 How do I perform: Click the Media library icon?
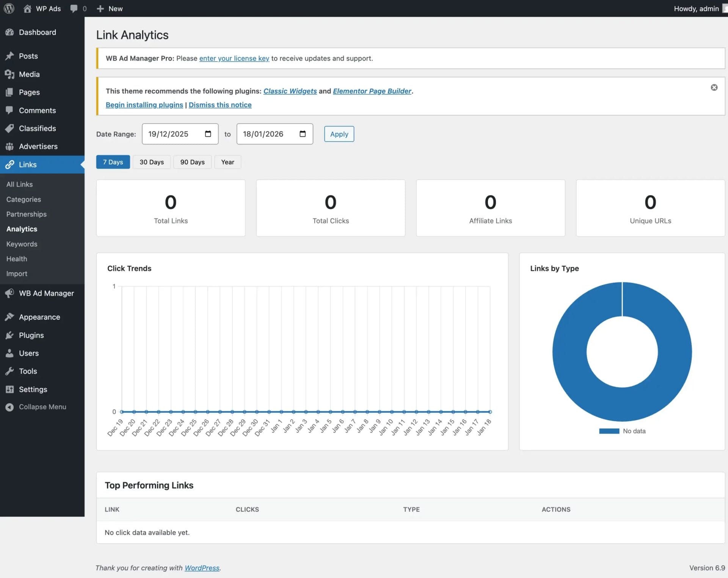click(9, 74)
